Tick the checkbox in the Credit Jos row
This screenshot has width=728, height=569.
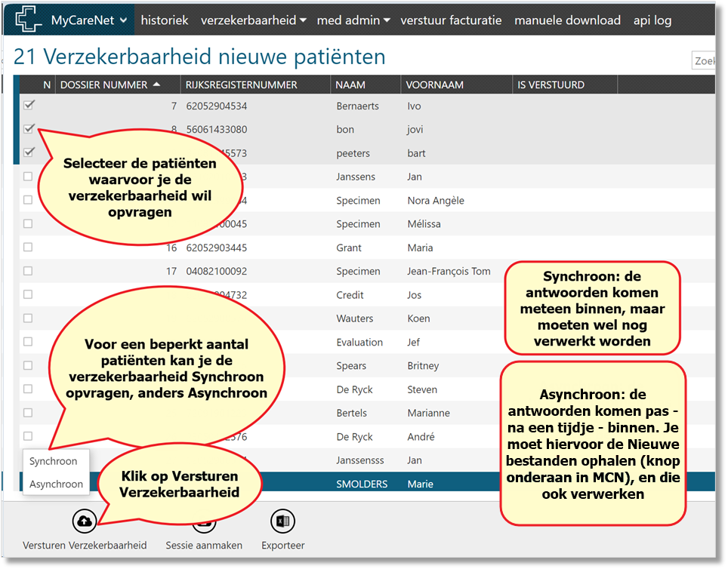pos(28,294)
